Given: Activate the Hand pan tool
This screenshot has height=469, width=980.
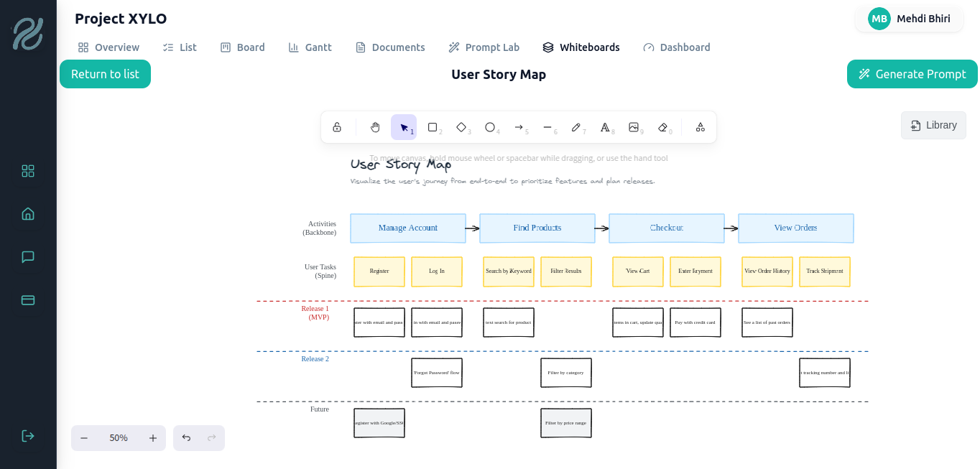Looking at the screenshot, I should pyautogui.click(x=374, y=127).
